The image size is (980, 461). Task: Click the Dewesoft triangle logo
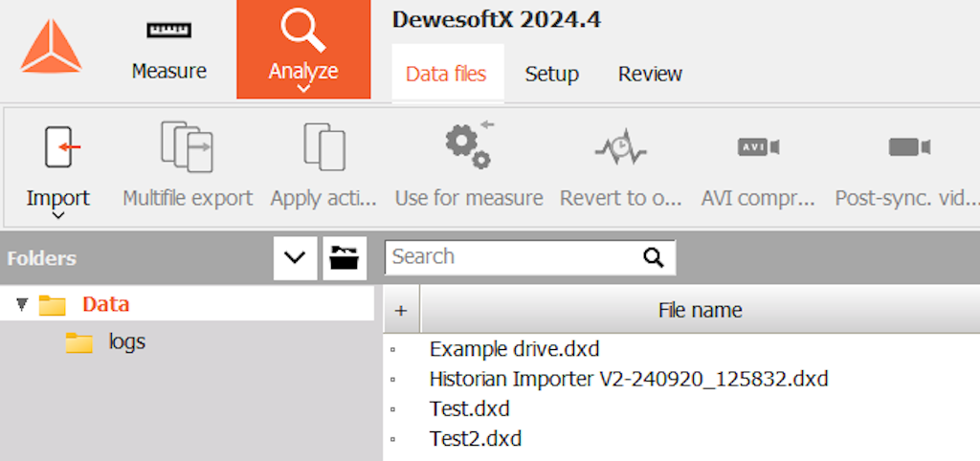coord(51,46)
